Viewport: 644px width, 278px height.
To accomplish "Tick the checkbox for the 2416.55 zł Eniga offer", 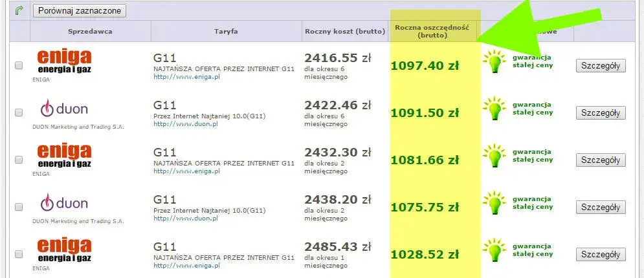I will [19, 65].
